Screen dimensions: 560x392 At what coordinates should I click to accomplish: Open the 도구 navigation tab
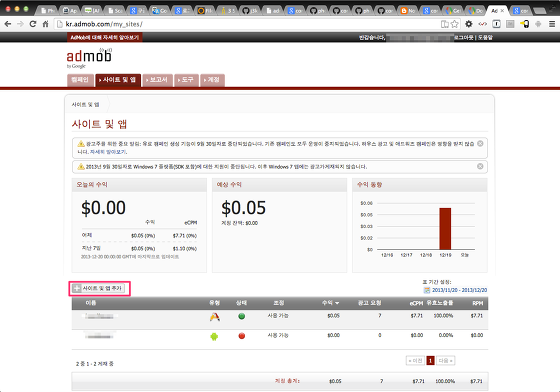186,80
